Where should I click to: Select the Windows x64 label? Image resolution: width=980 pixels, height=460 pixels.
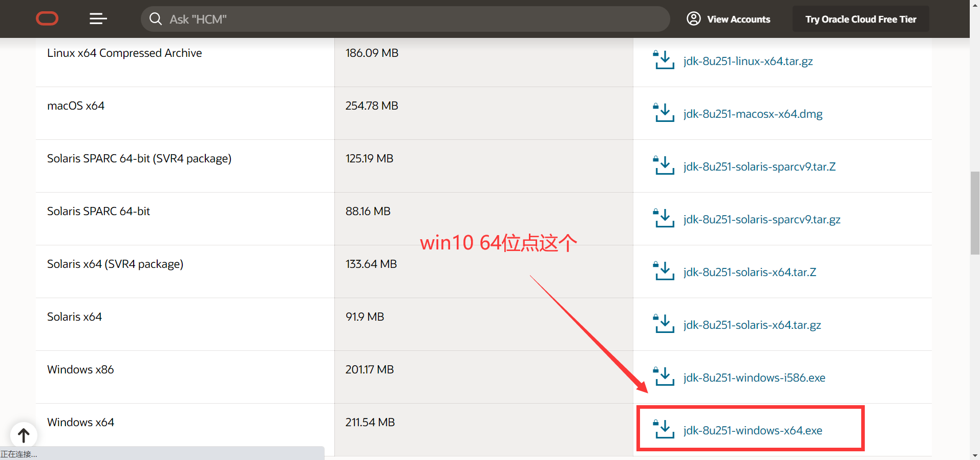[x=80, y=422]
